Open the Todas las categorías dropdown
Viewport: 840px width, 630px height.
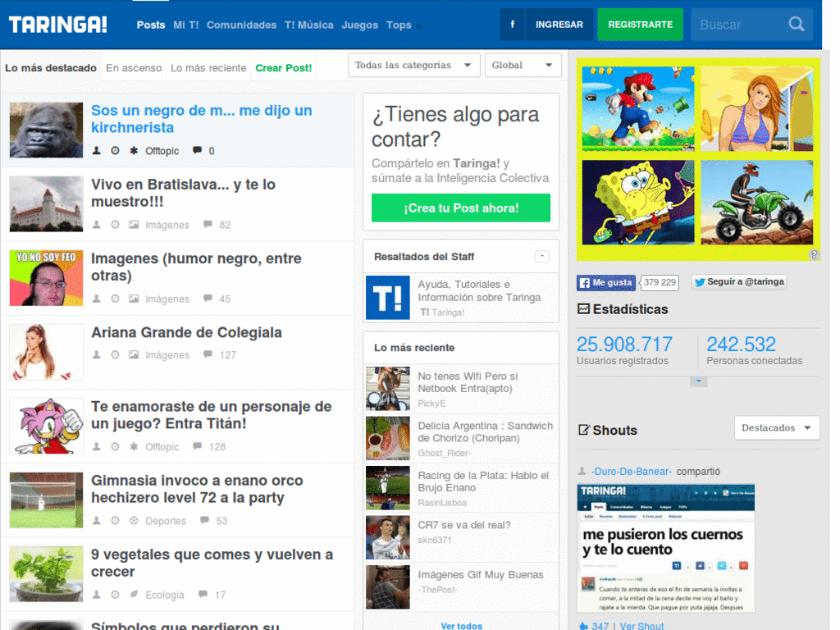413,66
